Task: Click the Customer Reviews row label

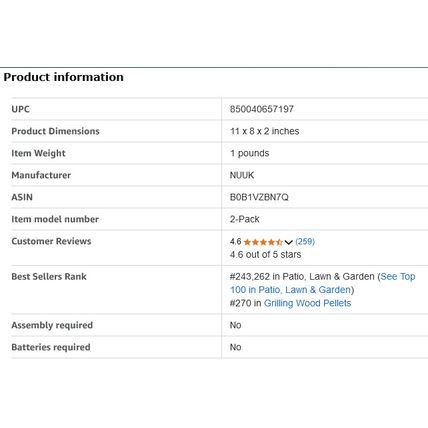Action: (51, 241)
